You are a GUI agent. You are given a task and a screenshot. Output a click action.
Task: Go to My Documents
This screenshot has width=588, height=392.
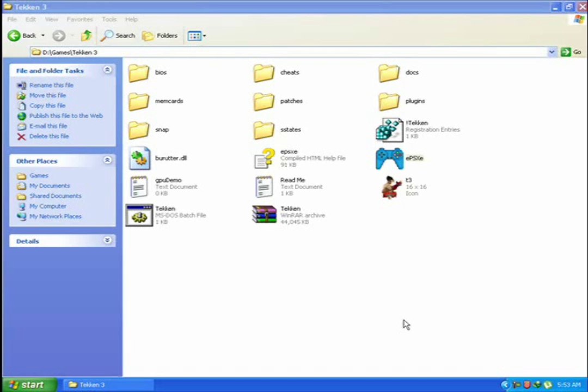click(x=50, y=186)
